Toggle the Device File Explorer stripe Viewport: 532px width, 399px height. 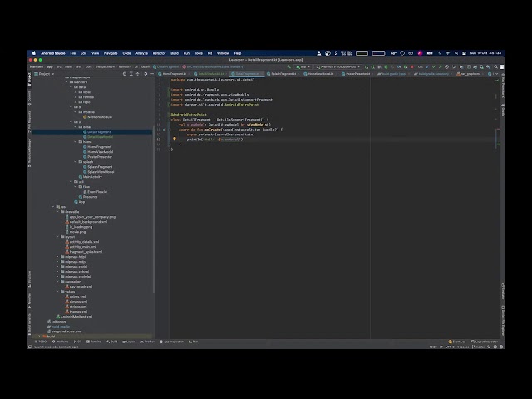tap(502, 321)
